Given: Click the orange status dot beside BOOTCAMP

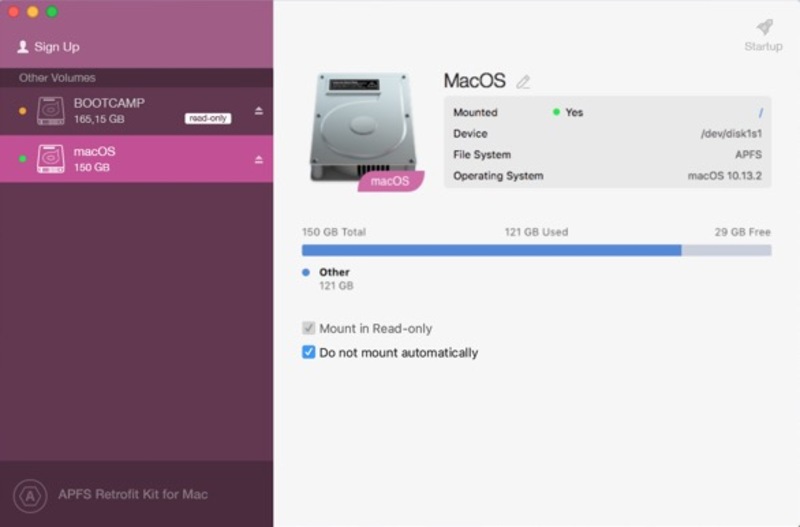Looking at the screenshot, I should 22,111.
